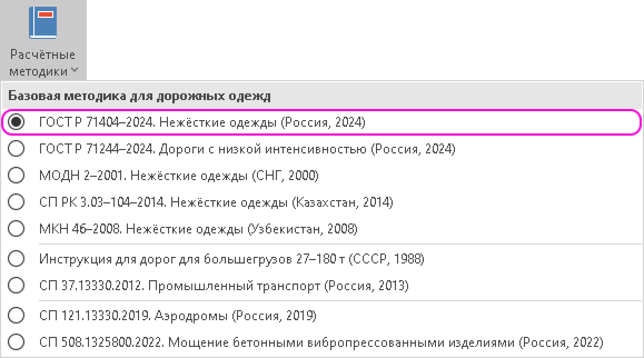Click the Расчётные методики button label
This screenshot has height=358, width=644.
(43, 63)
